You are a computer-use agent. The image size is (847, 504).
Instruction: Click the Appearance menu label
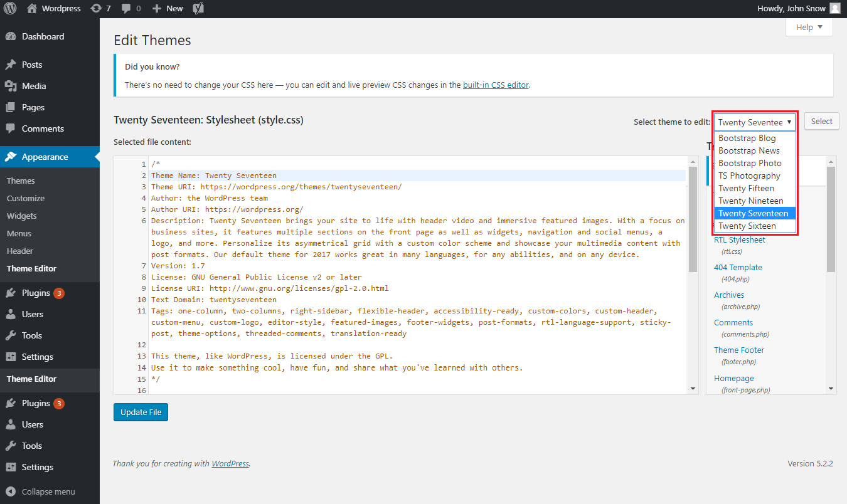[x=45, y=157]
